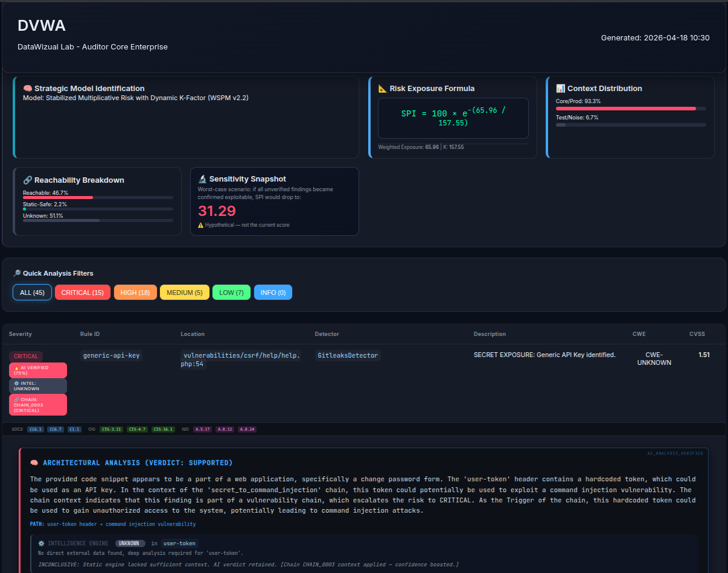Click the C1.1 SOC2 tag
728x573 pixels.
(x=74, y=429)
